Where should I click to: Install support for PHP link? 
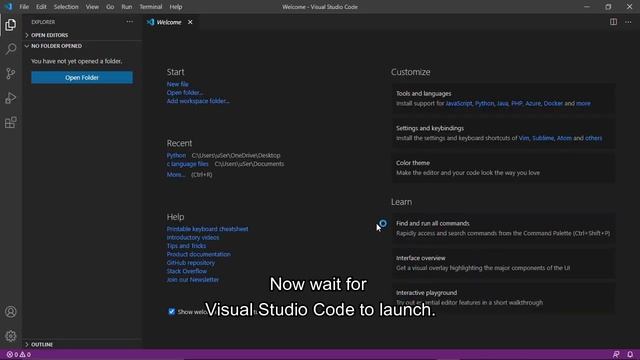(517, 103)
